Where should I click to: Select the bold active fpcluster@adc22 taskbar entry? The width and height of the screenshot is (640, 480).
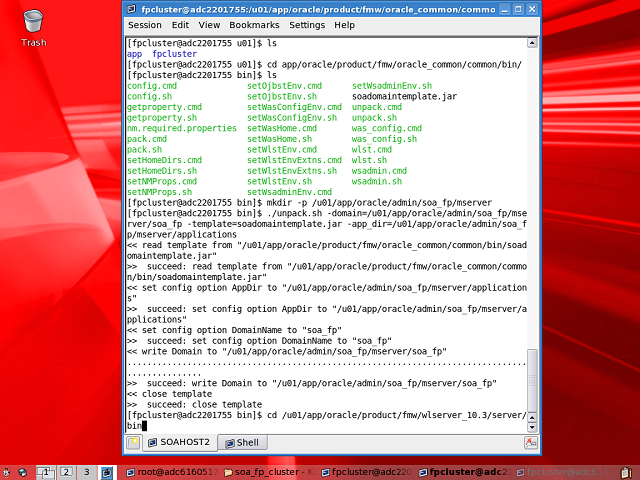coord(464,472)
